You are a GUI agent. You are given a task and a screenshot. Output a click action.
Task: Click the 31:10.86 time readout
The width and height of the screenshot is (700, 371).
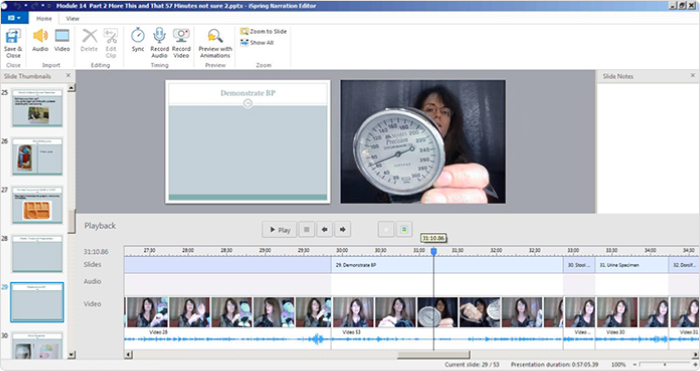click(x=96, y=252)
